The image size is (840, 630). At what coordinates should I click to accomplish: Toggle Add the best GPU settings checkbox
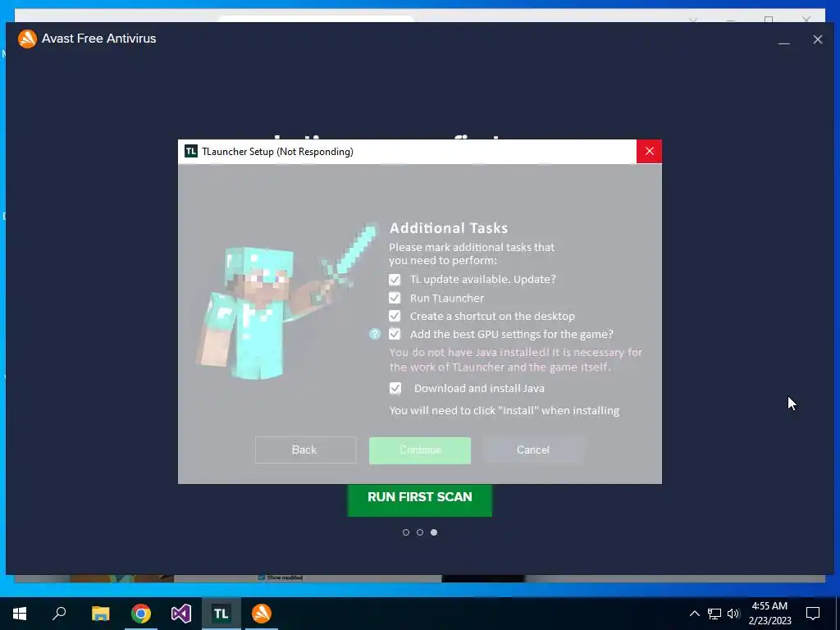pos(395,335)
